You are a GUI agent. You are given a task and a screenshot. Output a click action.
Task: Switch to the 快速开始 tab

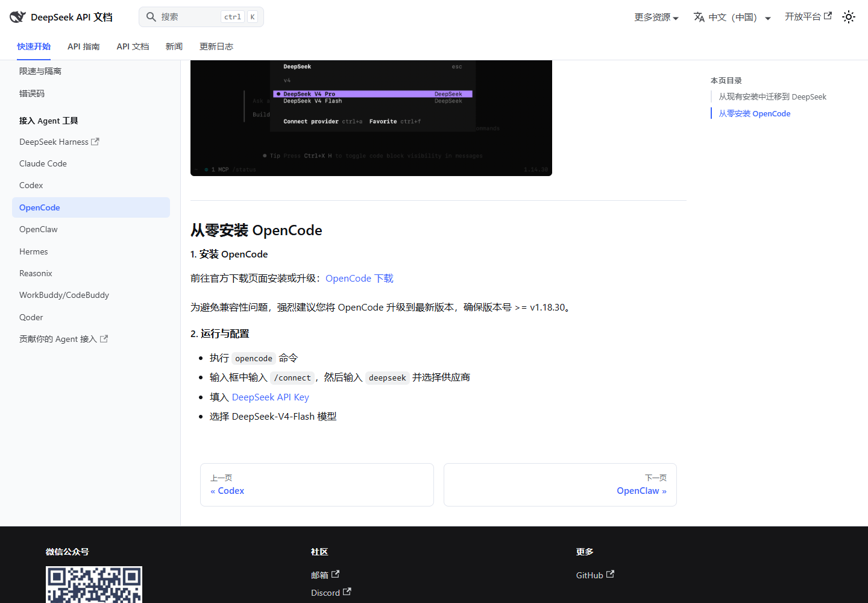click(34, 46)
